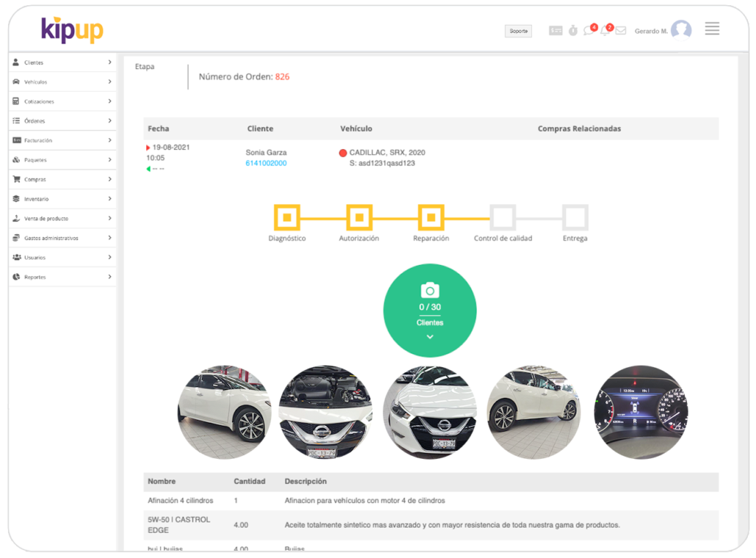756x558 pixels.
Task: Open the notification bell with 2 alerts
Action: (x=605, y=31)
